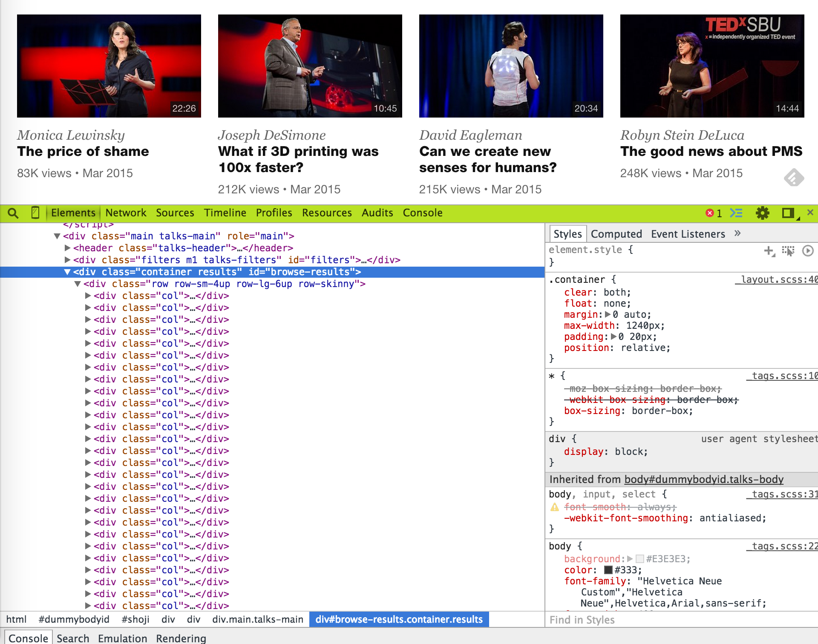Show more Styles sidebar tabs chevron
Image resolution: width=818 pixels, height=644 pixels.
[x=738, y=233]
